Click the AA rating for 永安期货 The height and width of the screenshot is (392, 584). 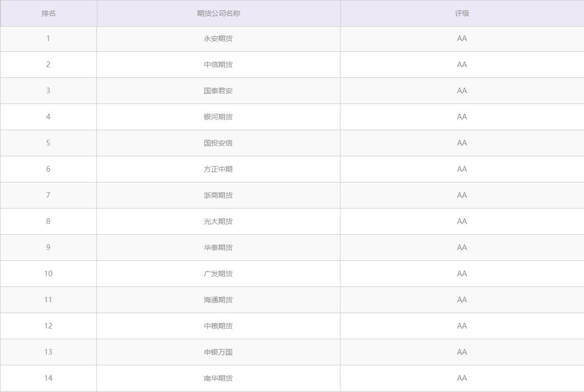(462, 38)
